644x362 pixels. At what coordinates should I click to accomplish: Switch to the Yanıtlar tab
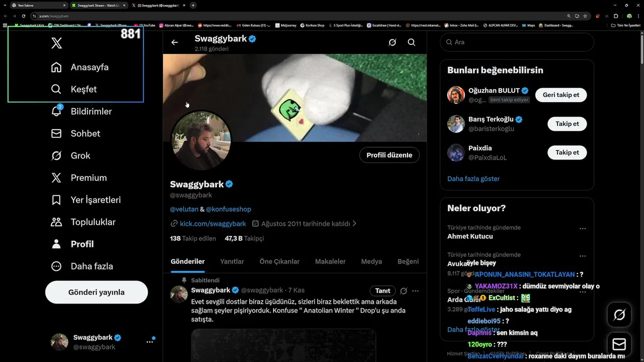[x=232, y=261]
